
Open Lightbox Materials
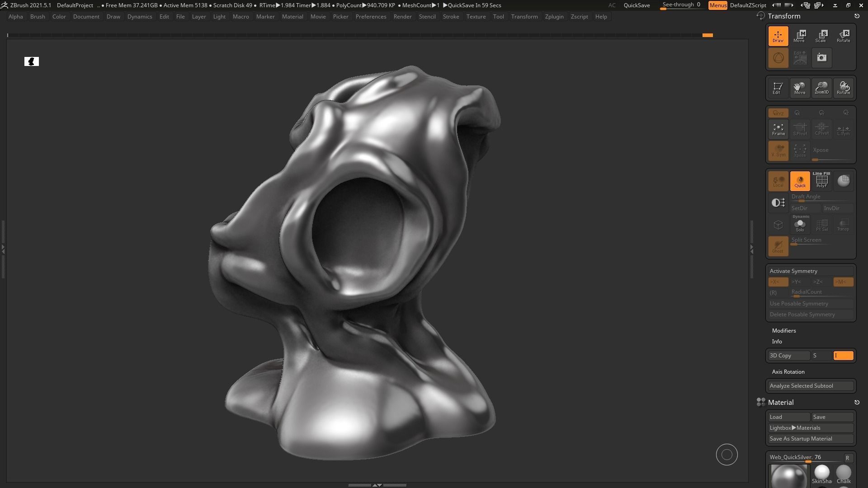[811, 428]
